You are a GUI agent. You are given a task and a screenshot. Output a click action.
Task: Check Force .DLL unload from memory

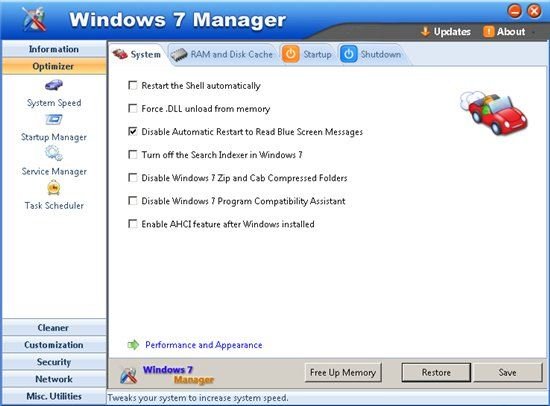[133, 108]
